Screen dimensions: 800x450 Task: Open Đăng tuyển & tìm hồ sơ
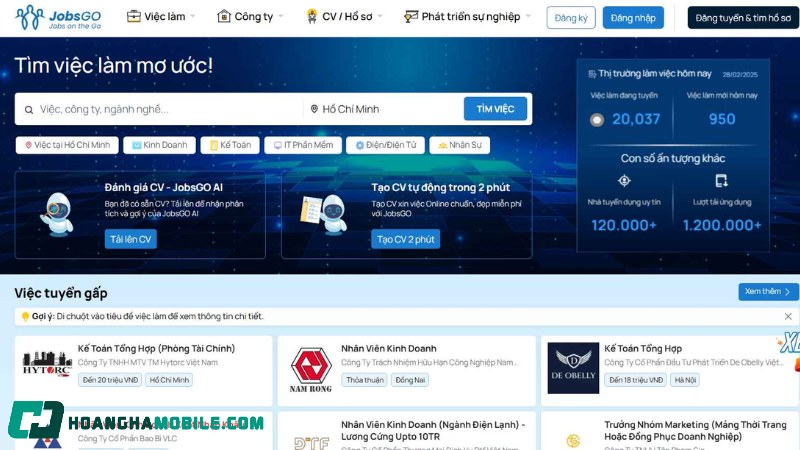click(743, 18)
